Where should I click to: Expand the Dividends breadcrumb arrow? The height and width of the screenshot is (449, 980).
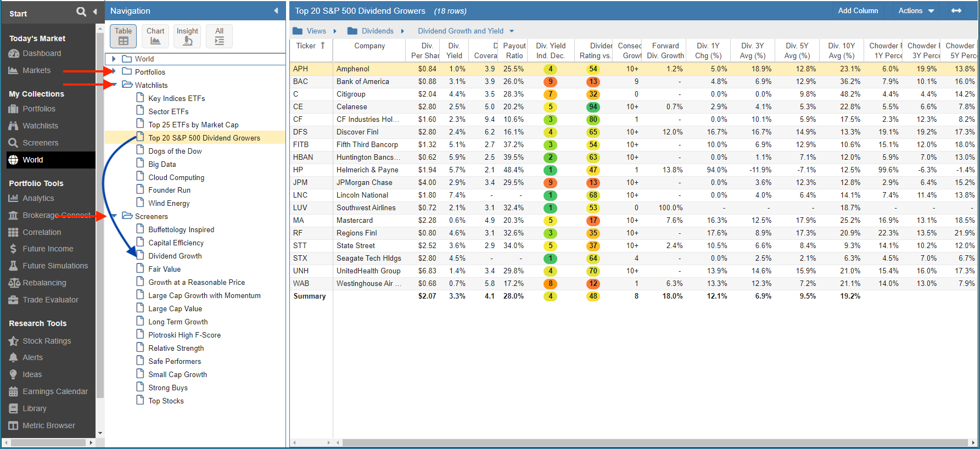point(402,31)
